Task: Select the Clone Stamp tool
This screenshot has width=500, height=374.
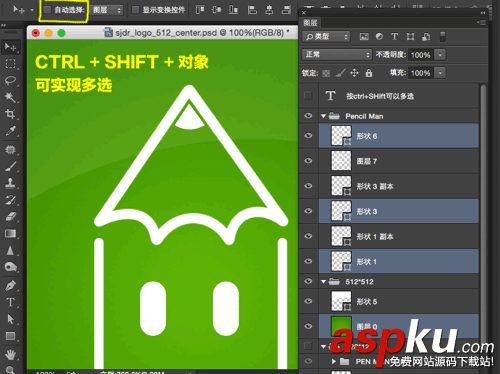Action: pyautogui.click(x=11, y=183)
